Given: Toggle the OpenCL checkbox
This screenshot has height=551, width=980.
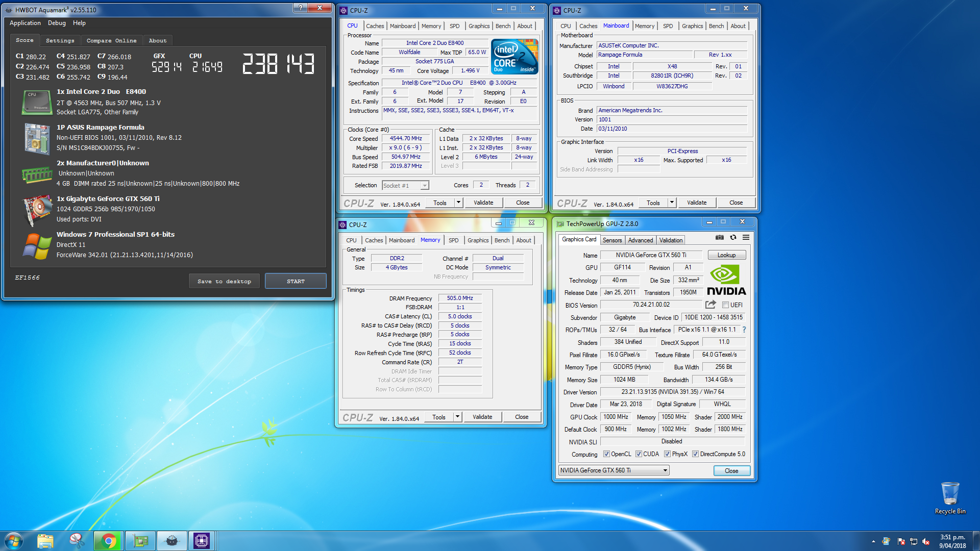Looking at the screenshot, I should pos(606,454).
